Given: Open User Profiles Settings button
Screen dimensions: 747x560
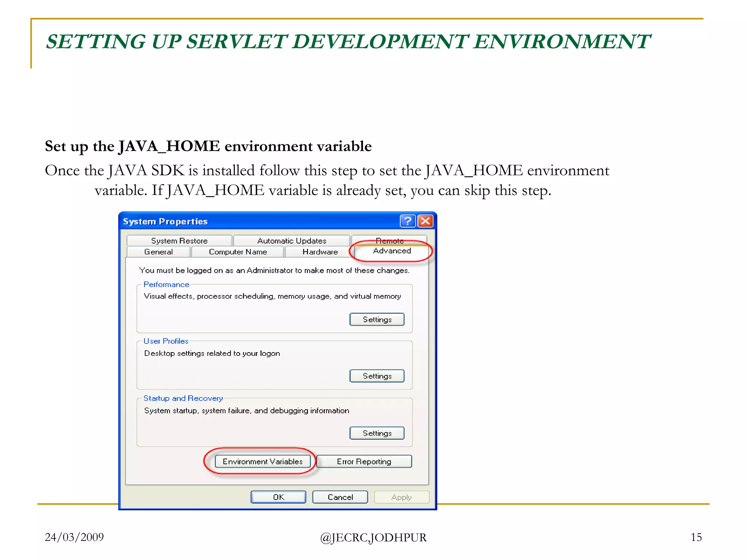Looking at the screenshot, I should click(377, 376).
